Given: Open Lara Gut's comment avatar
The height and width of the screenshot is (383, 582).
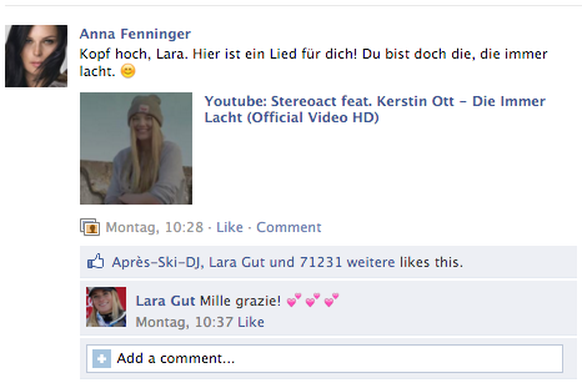Looking at the screenshot, I should (x=106, y=307).
